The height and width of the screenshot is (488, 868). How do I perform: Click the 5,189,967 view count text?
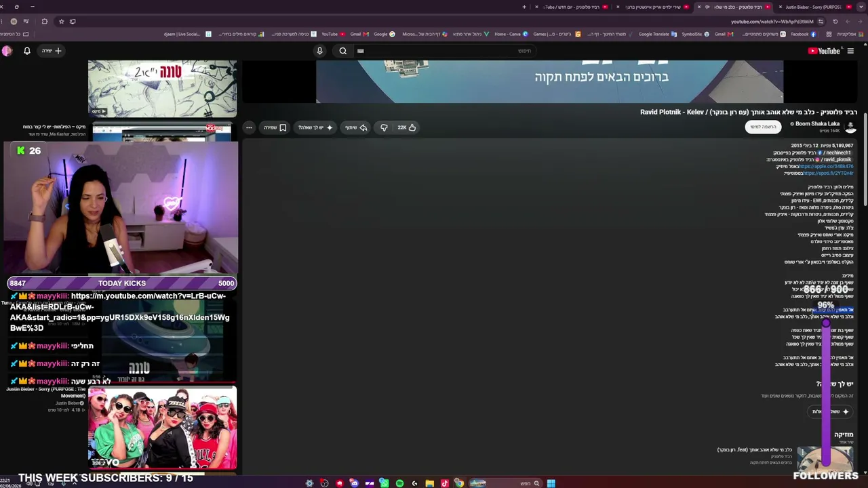click(x=837, y=146)
